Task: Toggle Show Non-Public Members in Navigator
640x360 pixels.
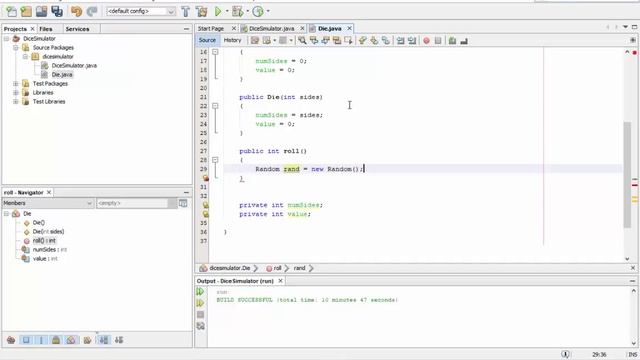Action: click(56, 340)
